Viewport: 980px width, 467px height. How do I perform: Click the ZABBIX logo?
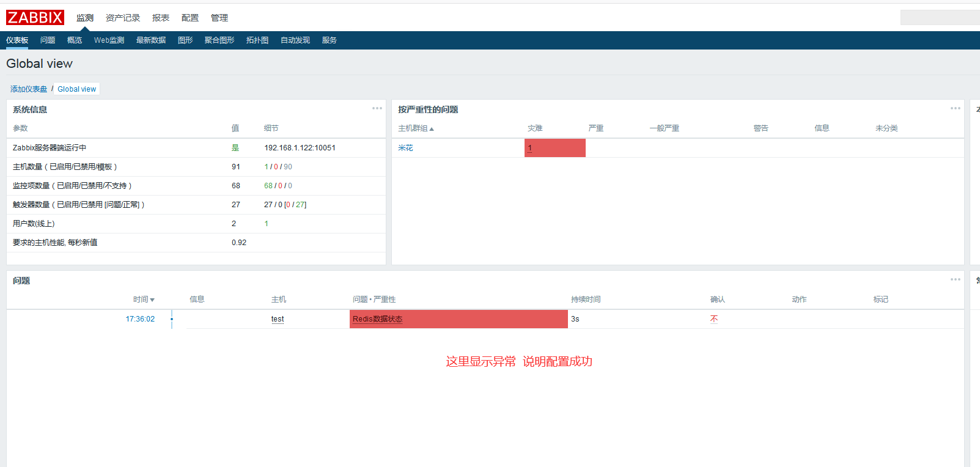pos(35,18)
